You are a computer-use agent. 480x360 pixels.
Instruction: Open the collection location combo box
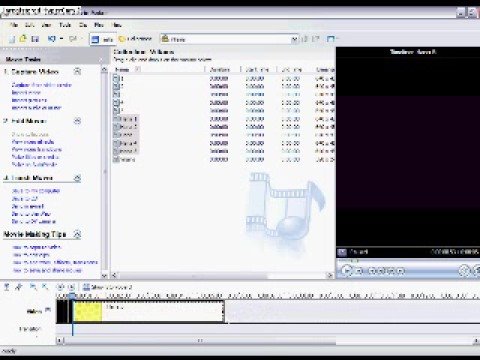pos(229,39)
